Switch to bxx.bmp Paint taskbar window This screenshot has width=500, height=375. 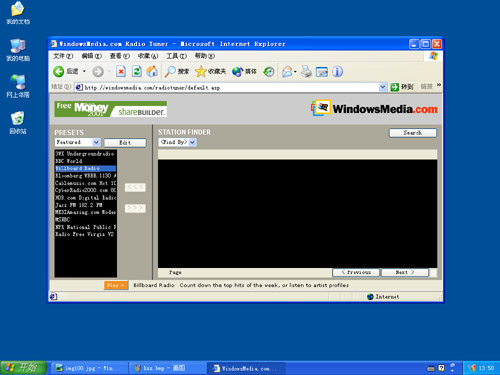(x=168, y=368)
